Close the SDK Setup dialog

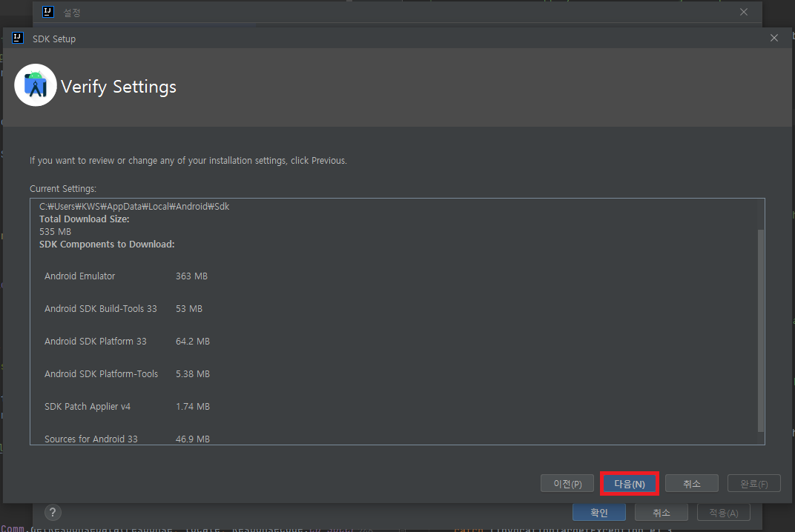click(x=774, y=38)
